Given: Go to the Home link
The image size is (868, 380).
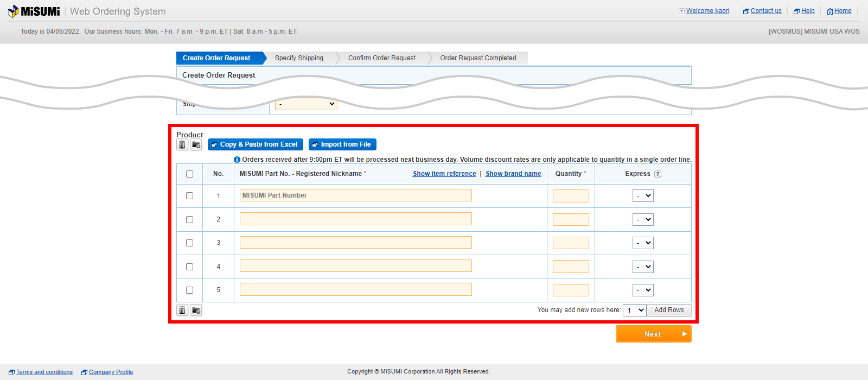Looking at the screenshot, I should [x=843, y=11].
